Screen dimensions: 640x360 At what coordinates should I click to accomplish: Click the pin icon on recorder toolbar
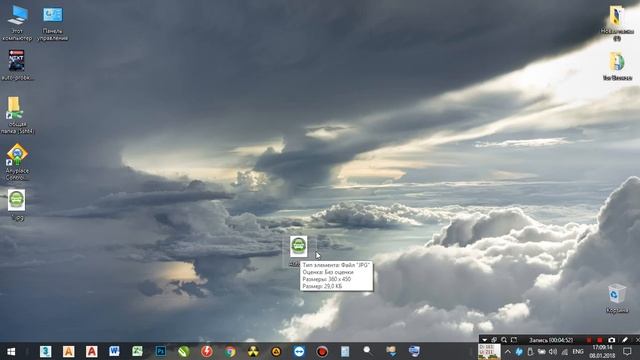(494, 340)
